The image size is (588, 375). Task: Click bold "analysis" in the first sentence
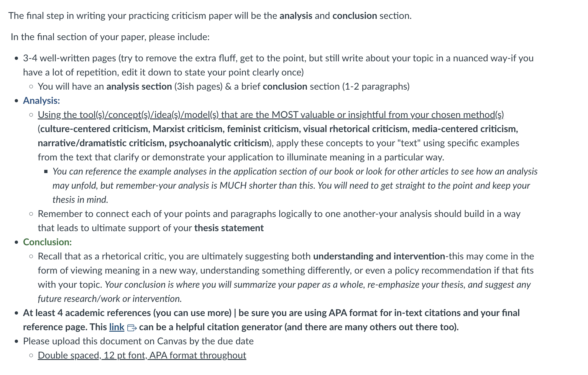tap(296, 16)
